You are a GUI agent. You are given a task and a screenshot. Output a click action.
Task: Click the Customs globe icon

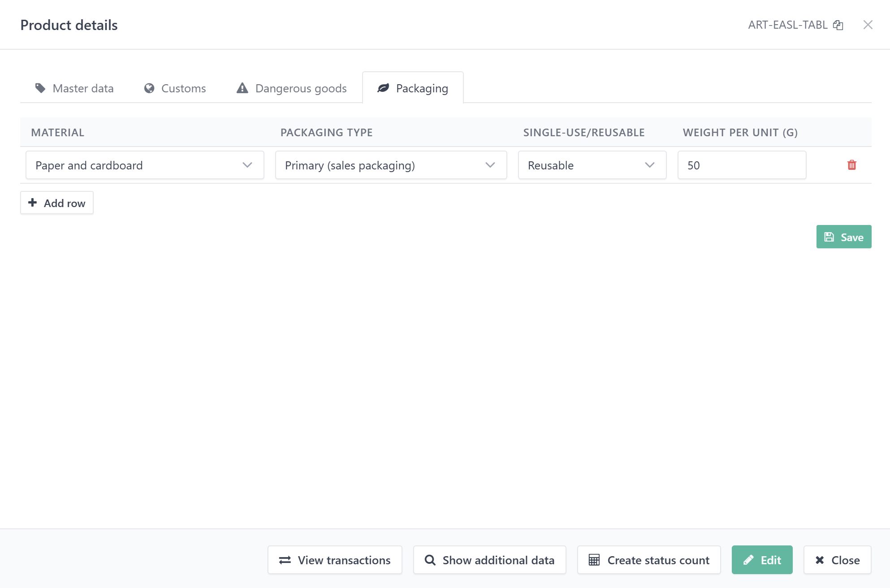(x=149, y=88)
